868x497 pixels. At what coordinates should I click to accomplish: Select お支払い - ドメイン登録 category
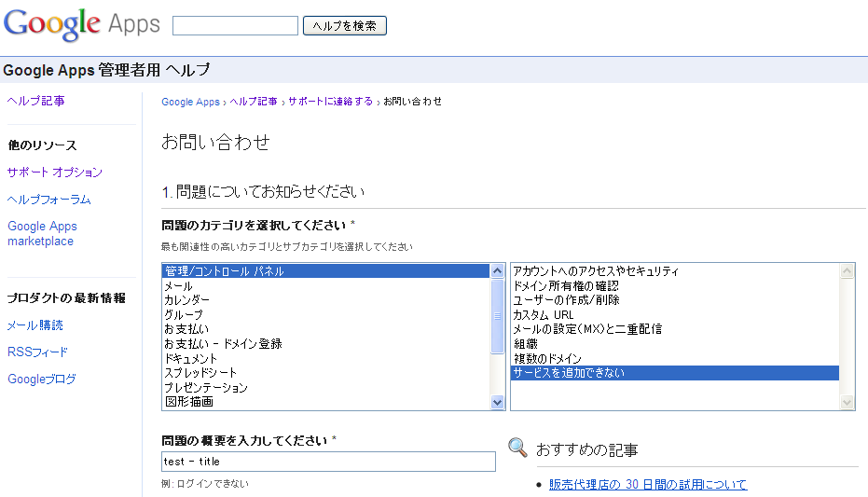(326, 344)
